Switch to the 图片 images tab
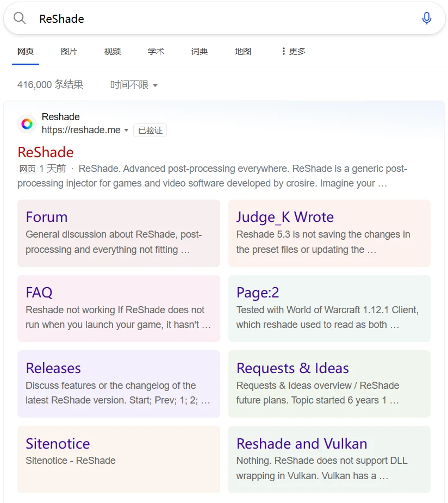The height and width of the screenshot is (503, 448). tap(69, 51)
